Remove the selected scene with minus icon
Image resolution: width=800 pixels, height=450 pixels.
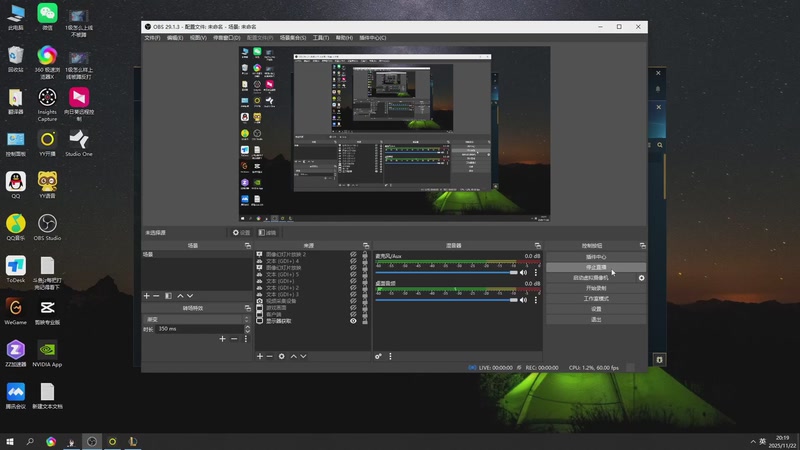[x=157, y=296]
